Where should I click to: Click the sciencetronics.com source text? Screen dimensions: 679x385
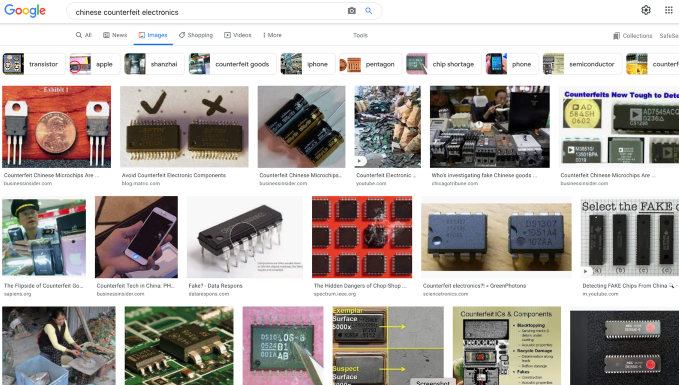point(445,294)
